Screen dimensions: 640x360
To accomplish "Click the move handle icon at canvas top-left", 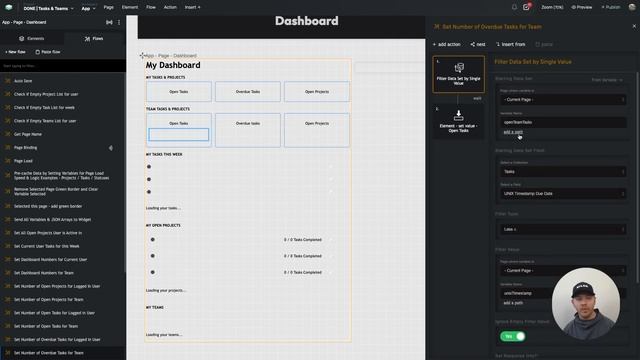I will click(x=142, y=55).
